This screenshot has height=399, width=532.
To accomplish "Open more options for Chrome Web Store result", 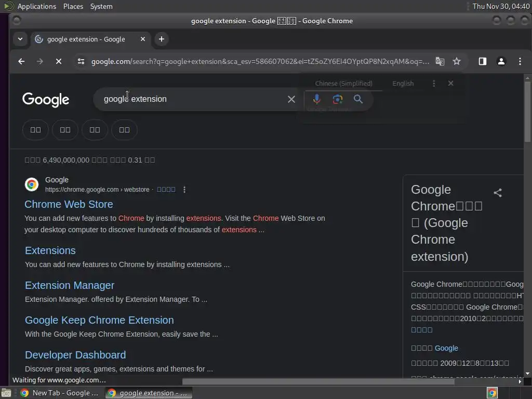I will (x=184, y=190).
